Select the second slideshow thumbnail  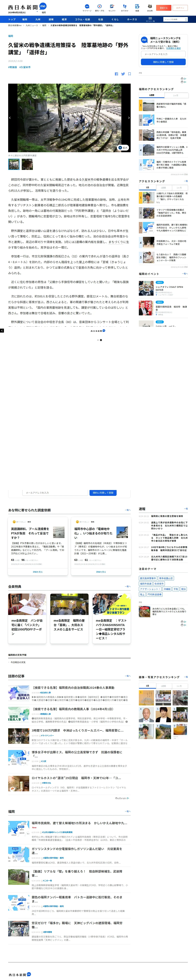(27, 164)
